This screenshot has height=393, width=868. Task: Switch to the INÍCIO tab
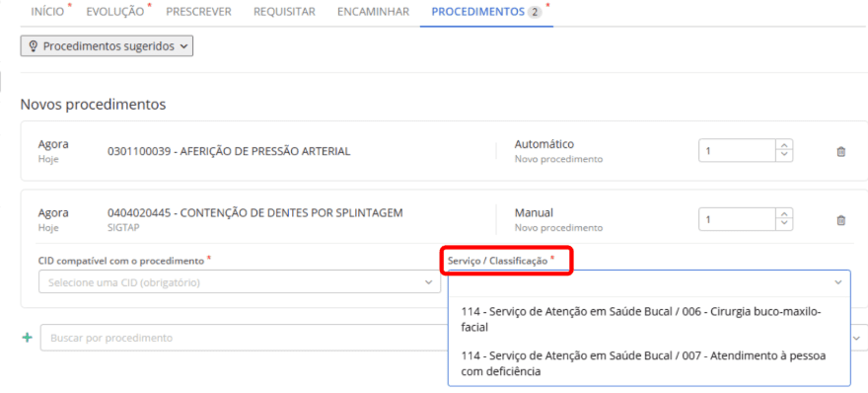coord(47,12)
